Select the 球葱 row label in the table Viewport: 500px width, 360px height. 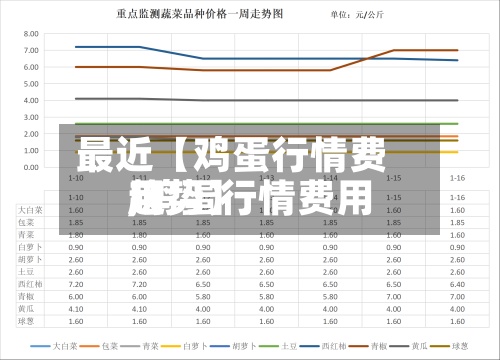point(26,321)
